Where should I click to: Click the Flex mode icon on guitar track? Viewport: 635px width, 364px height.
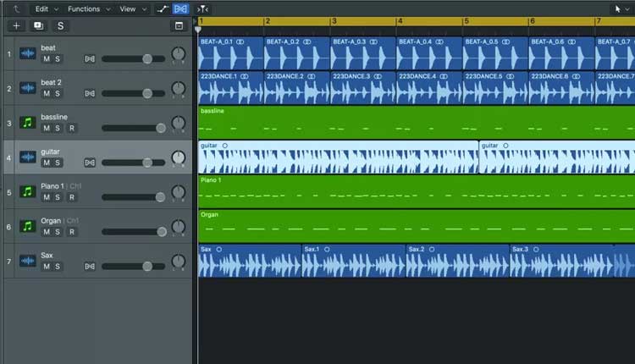[x=90, y=163]
